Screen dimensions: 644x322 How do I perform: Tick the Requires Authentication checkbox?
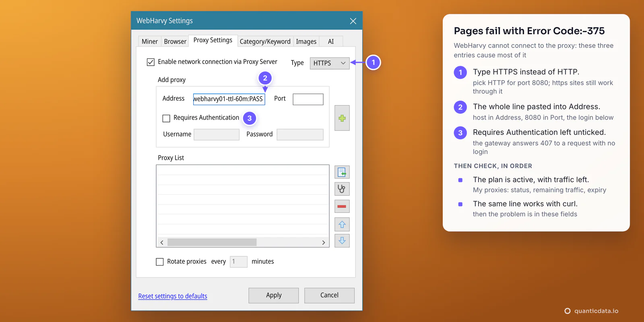coord(166,118)
